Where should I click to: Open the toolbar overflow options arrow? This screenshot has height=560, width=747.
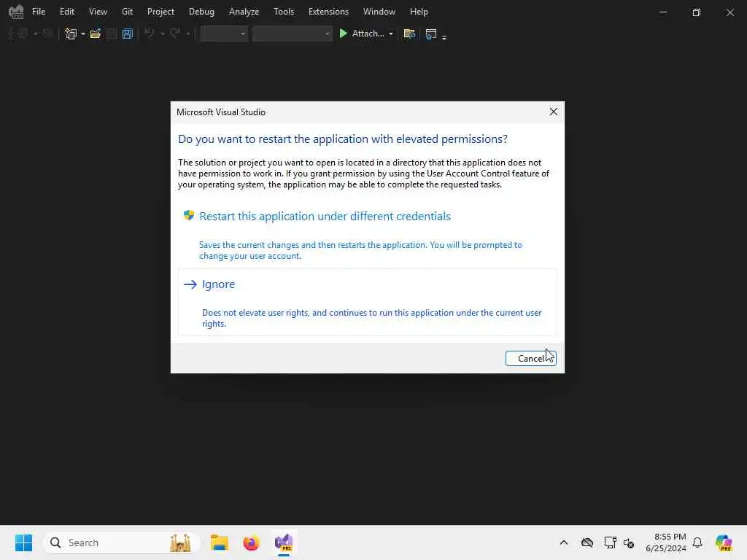tap(444, 36)
